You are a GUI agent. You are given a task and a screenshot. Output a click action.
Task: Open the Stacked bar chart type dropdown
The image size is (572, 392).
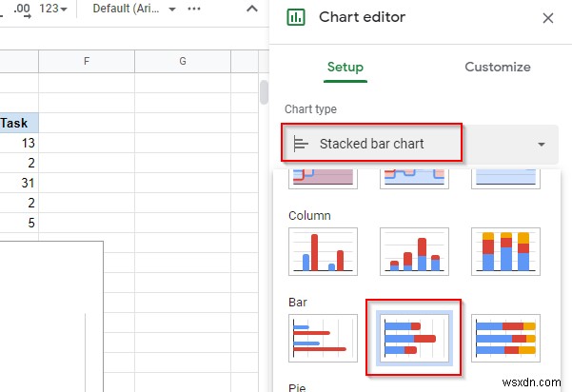pos(420,145)
